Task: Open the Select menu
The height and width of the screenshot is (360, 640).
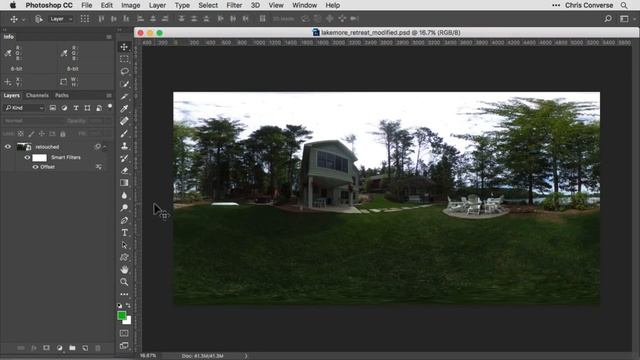Action: click(x=208, y=5)
